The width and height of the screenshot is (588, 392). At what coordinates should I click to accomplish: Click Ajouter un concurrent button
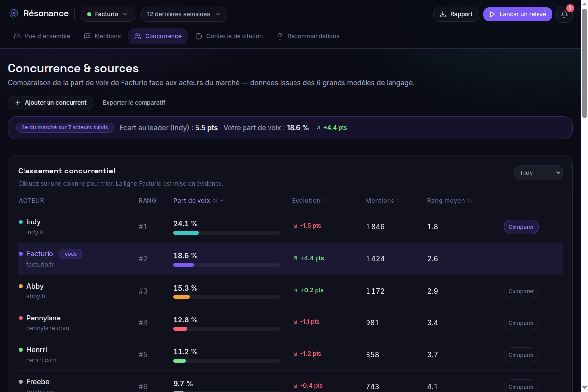[x=50, y=103]
